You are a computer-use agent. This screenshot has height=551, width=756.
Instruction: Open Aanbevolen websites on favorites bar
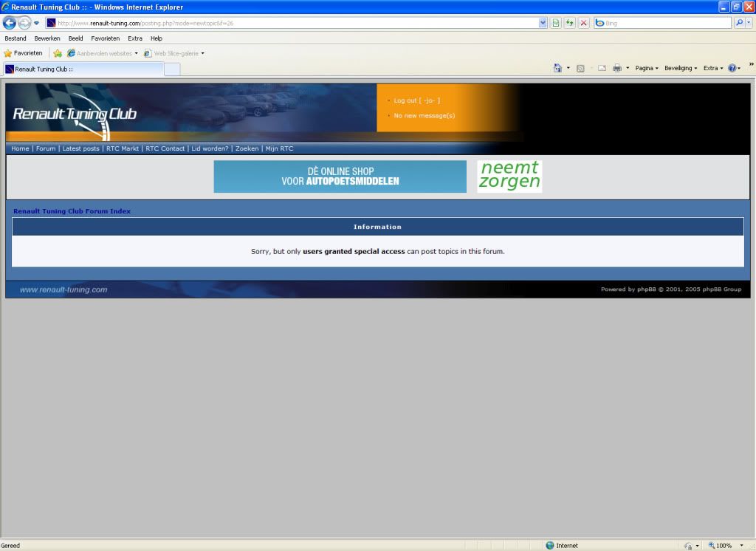point(103,53)
